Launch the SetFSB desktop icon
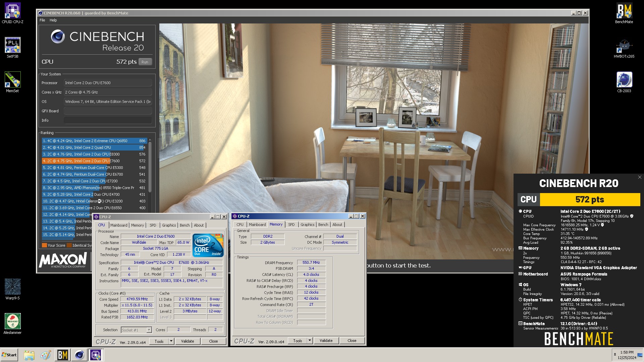The width and height of the screenshot is (644, 362). click(12, 47)
